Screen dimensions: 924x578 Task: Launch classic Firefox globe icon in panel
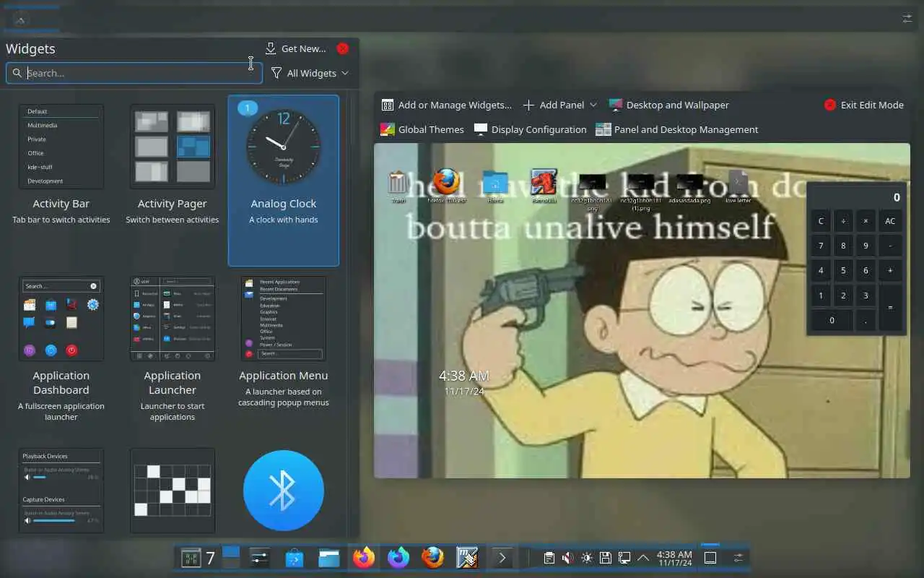coord(433,558)
